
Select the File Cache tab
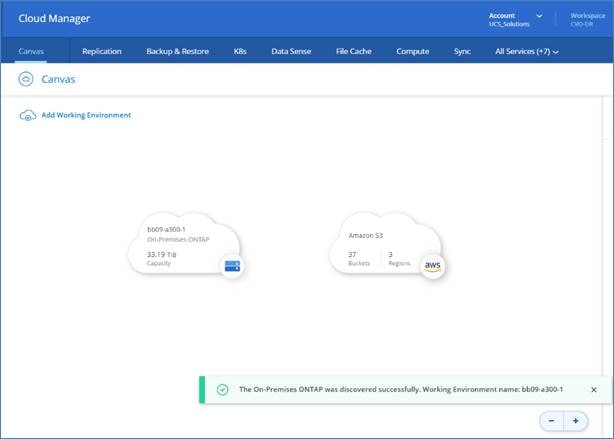(x=354, y=51)
